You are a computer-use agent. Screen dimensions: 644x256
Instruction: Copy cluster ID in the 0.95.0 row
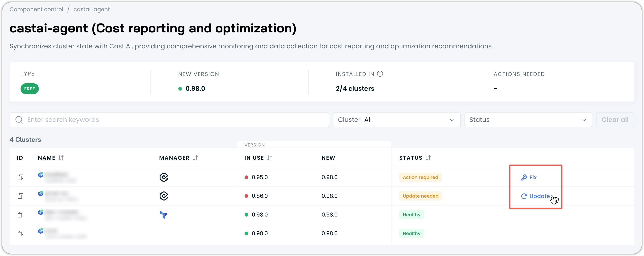point(21,177)
